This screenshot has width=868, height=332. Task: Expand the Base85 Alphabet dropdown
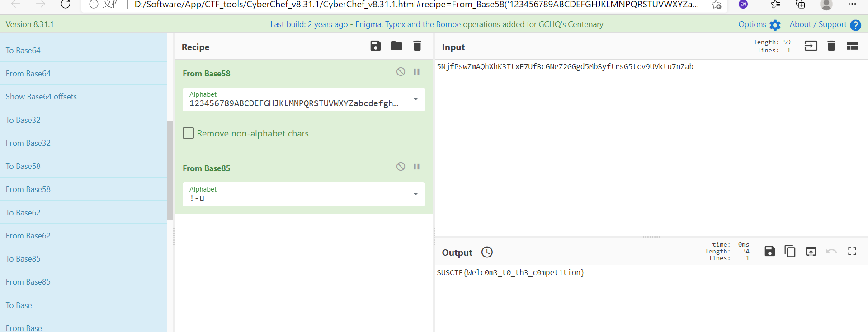point(415,194)
